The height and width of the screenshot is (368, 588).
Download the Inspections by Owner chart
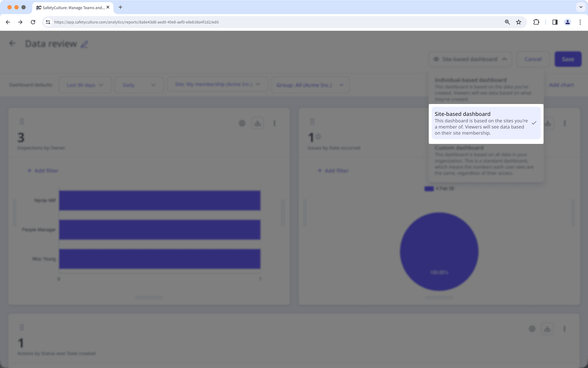(x=257, y=123)
